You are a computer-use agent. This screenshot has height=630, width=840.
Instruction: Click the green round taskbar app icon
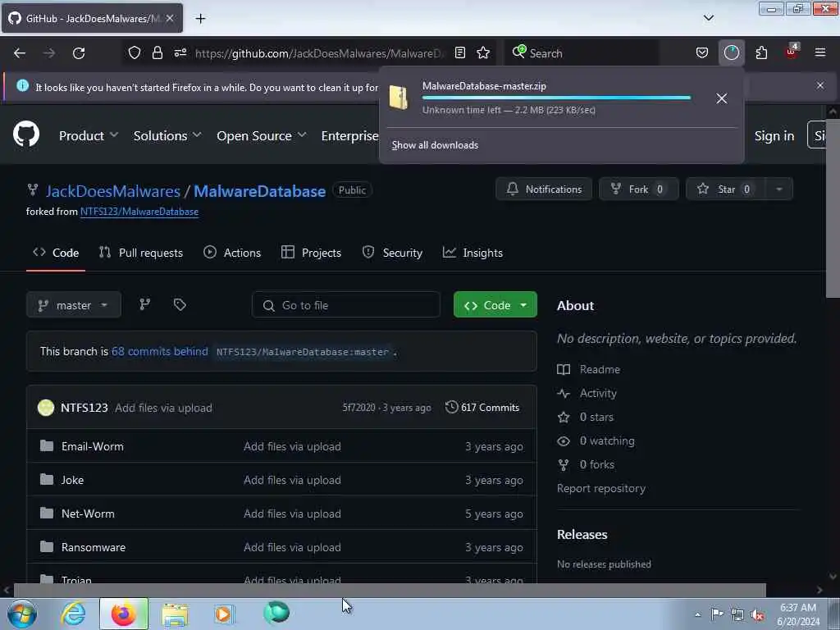coord(276,612)
